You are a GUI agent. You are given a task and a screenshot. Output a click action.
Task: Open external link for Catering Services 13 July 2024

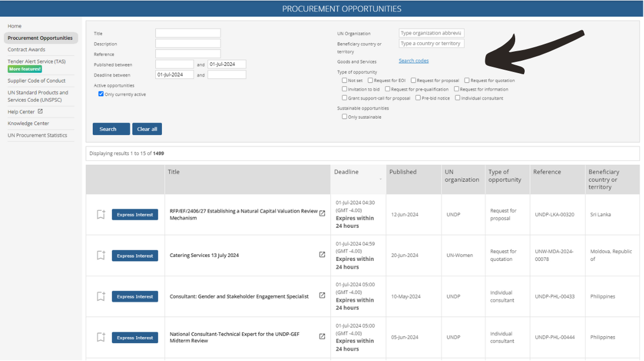322,255
